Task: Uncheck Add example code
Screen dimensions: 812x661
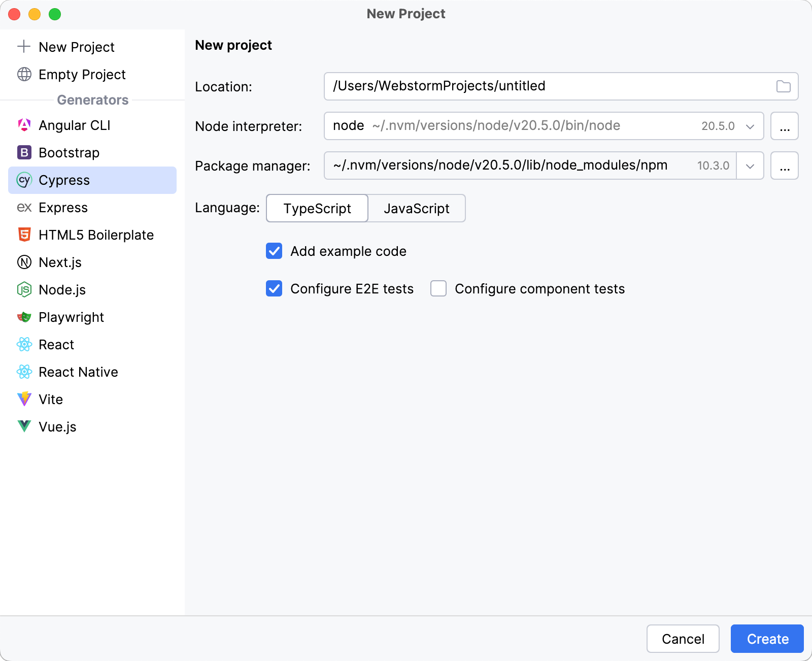Action: 274,251
